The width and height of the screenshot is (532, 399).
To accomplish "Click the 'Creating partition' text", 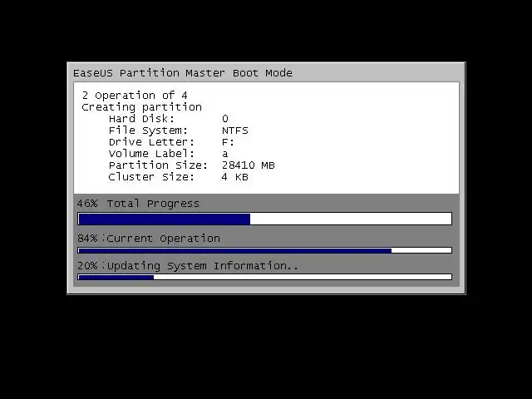I will pos(142,107).
